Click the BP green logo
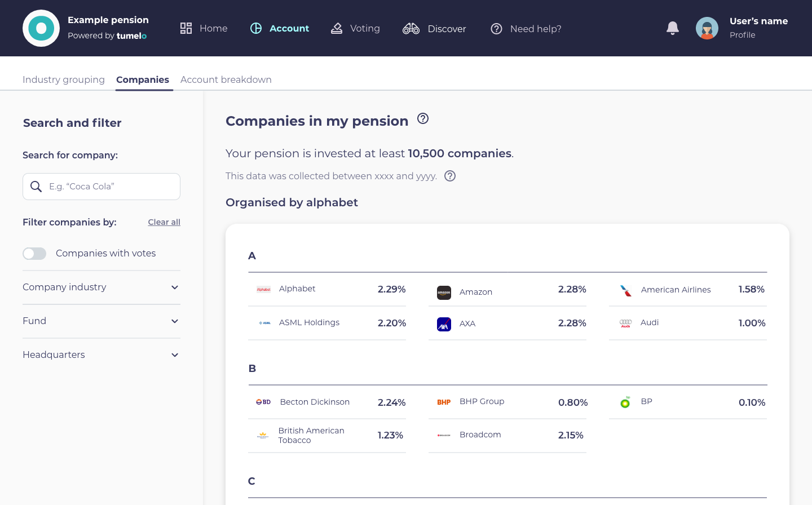Viewport: 812px width, 505px height. click(625, 402)
